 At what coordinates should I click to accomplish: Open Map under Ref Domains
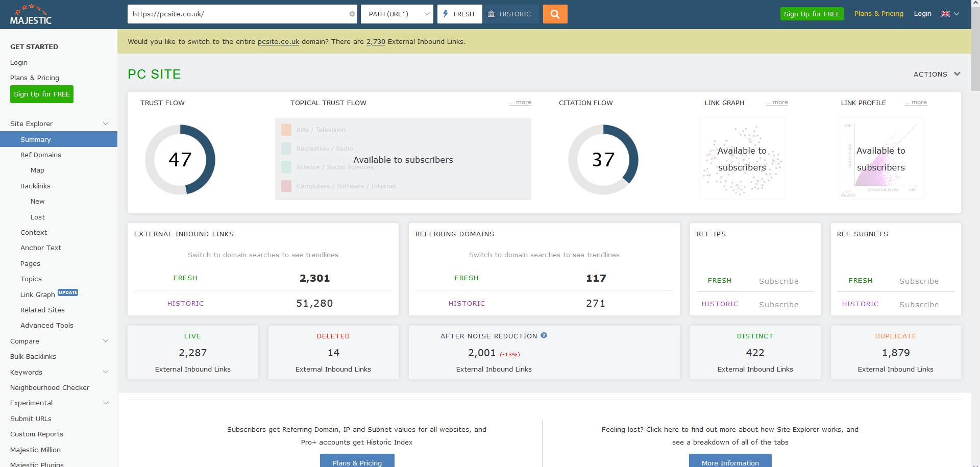[x=37, y=170]
